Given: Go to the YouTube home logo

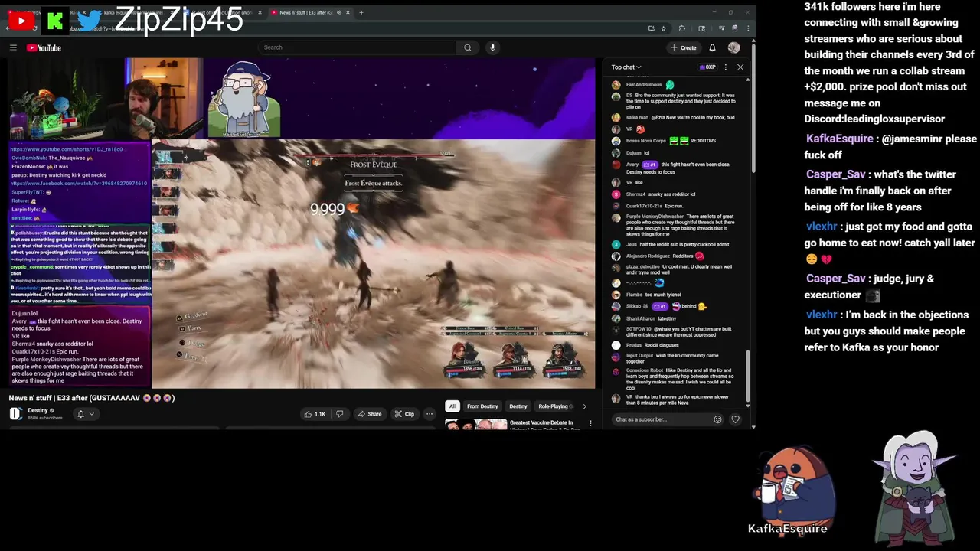Looking at the screenshot, I should [x=44, y=47].
